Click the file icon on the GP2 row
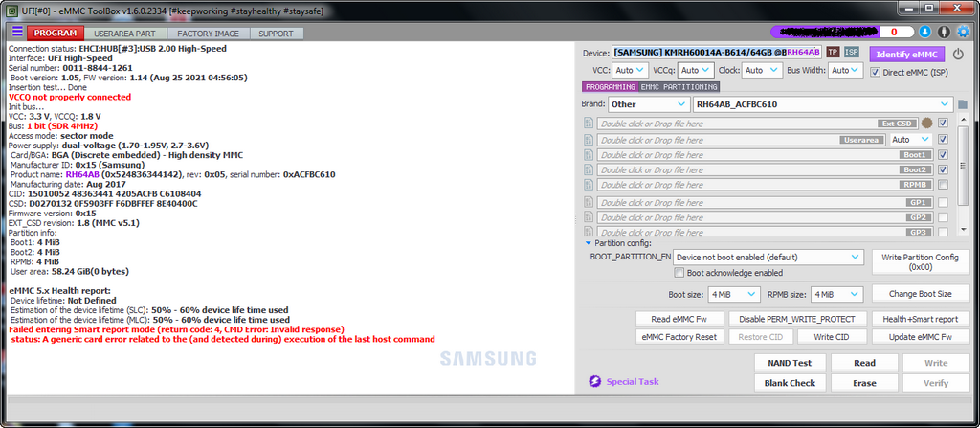The height and width of the screenshot is (428, 980). point(589,217)
